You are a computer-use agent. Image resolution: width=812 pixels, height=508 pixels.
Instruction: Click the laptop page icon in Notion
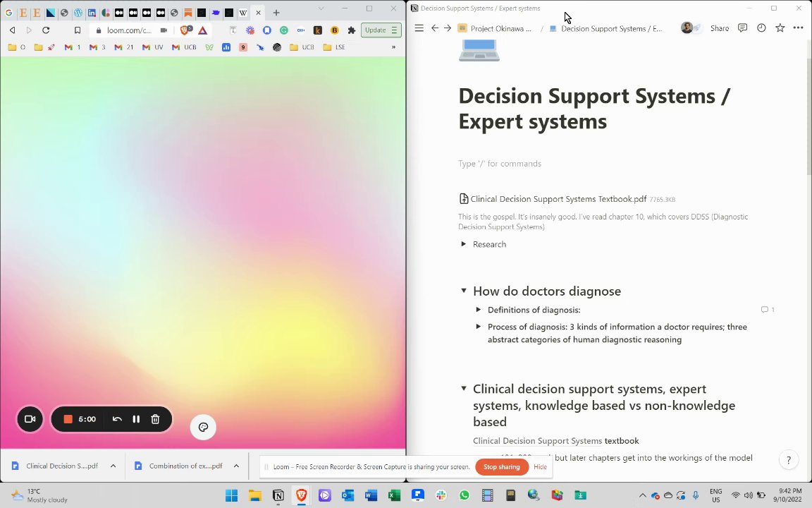(x=479, y=50)
